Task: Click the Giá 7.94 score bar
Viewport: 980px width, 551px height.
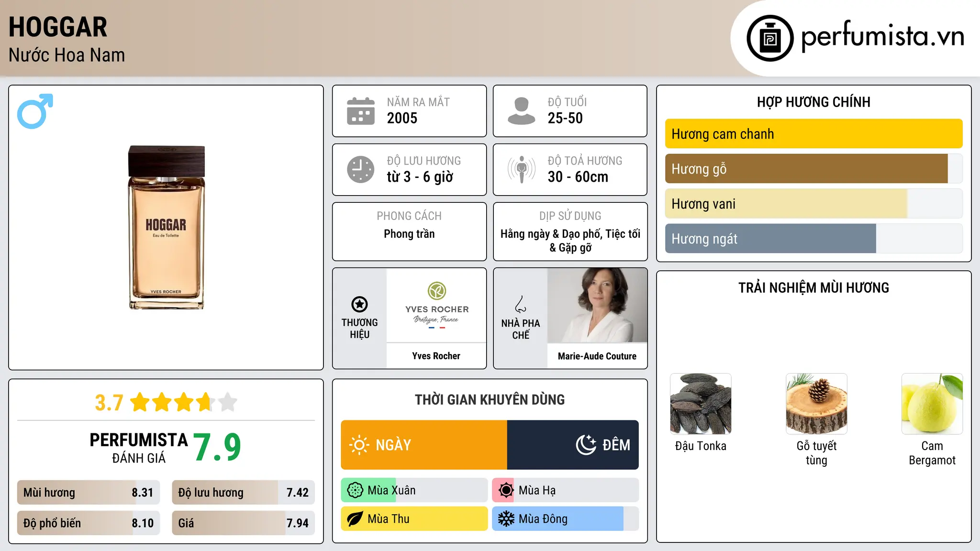Action: coord(243,523)
